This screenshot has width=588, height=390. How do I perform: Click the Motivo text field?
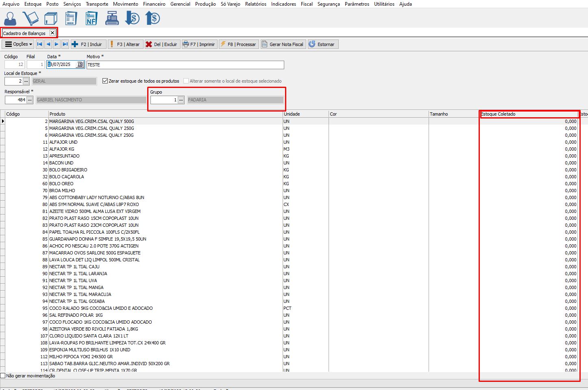click(185, 65)
